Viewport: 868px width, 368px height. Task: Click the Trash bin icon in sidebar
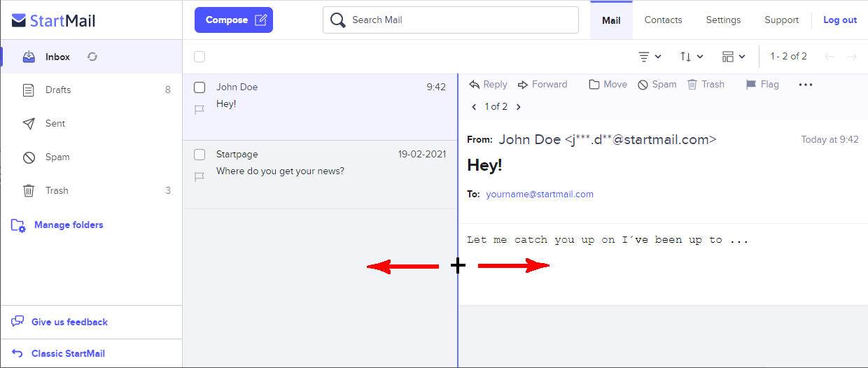click(x=29, y=190)
